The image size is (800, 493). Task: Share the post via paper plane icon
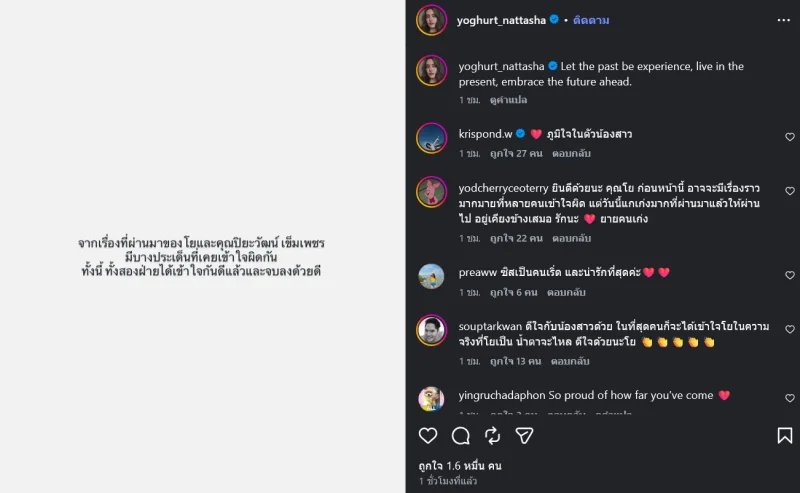524,435
